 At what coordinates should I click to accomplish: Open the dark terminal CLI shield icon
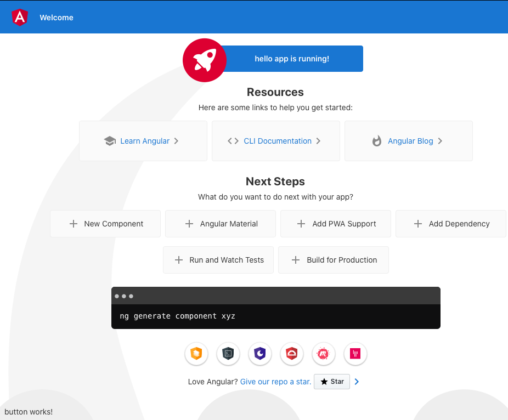(x=228, y=354)
